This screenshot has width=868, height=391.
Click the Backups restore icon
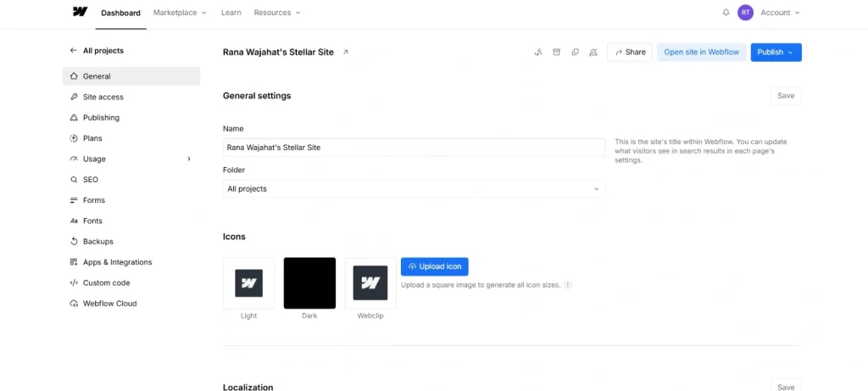74,242
